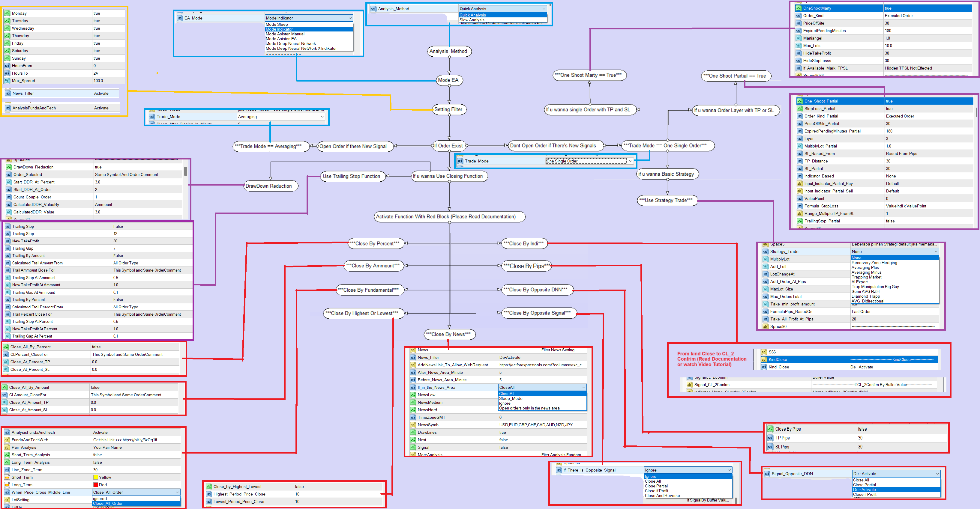Click the ***Close By News*** flowchart node
Image resolution: width=980 pixels, height=509 pixels.
(x=449, y=335)
